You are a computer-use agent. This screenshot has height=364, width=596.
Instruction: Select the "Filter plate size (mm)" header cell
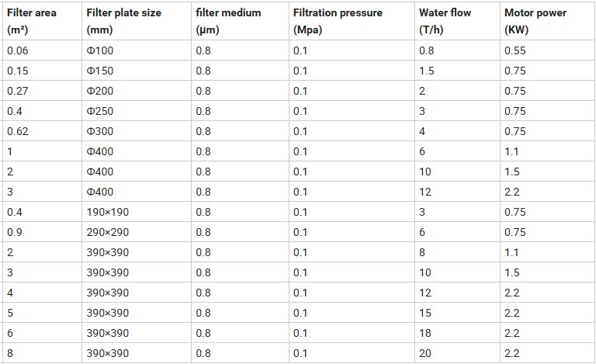[124, 21]
